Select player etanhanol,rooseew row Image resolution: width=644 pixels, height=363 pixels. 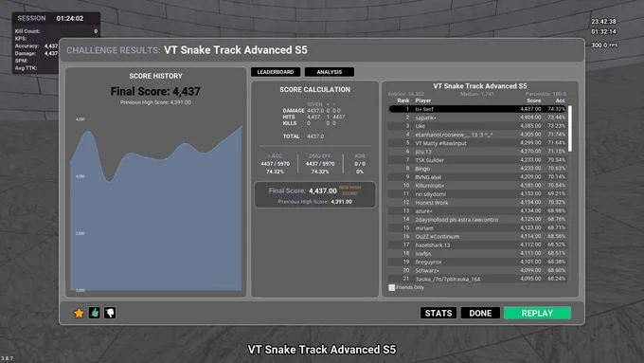[x=477, y=135]
